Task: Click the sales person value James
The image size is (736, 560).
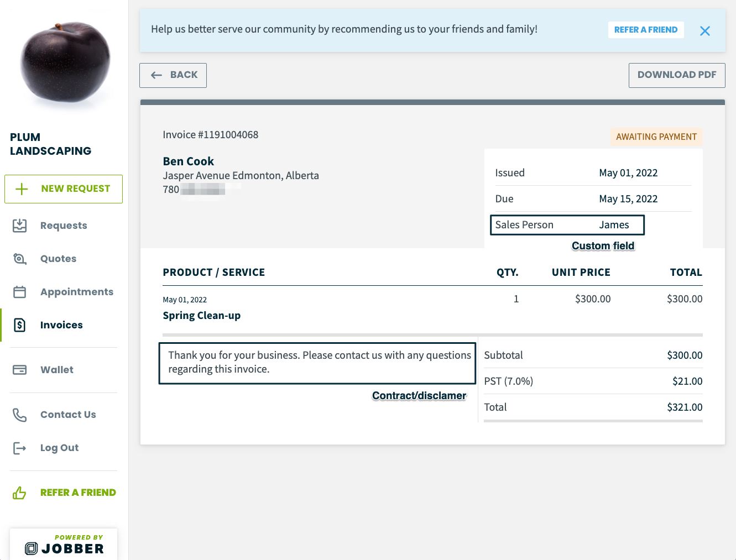Action: (614, 225)
